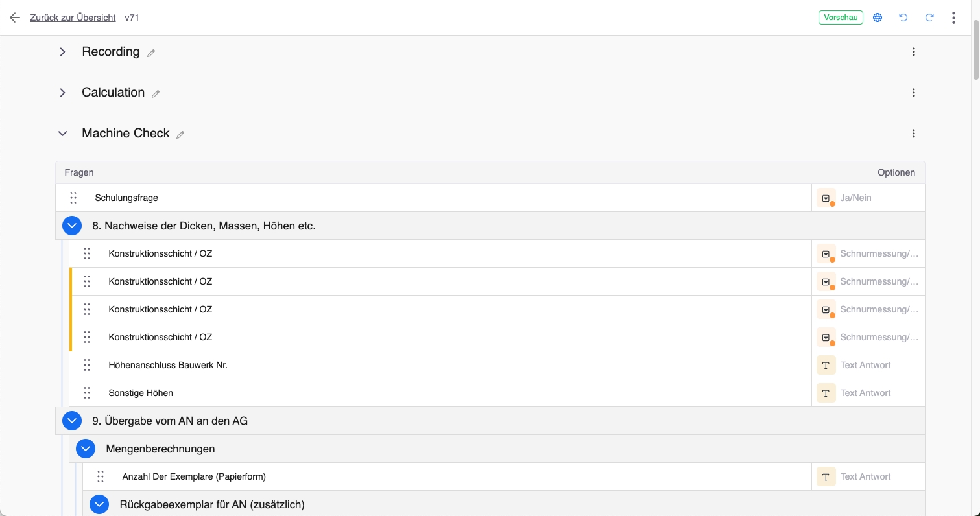
Task: Expand the Recording section
Action: tap(62, 52)
